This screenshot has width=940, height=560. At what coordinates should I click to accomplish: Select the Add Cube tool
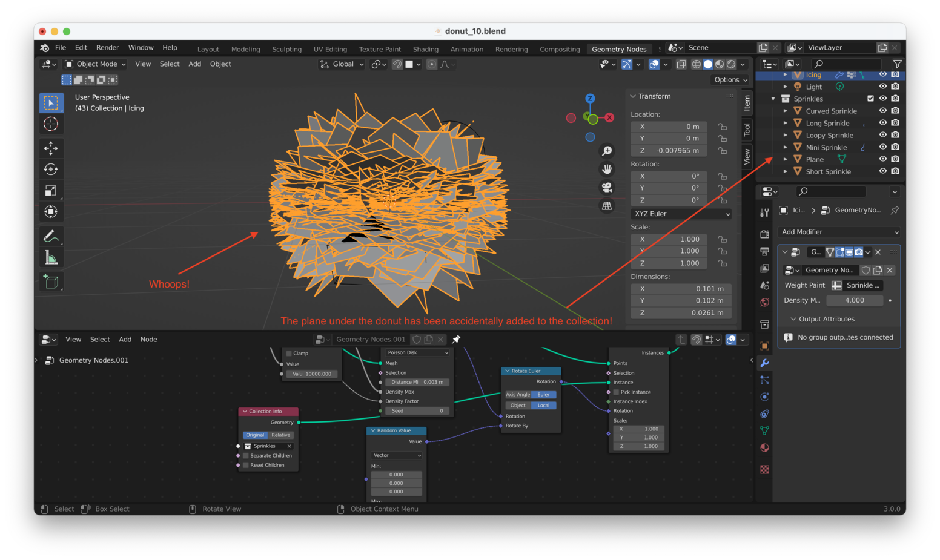[x=51, y=282]
